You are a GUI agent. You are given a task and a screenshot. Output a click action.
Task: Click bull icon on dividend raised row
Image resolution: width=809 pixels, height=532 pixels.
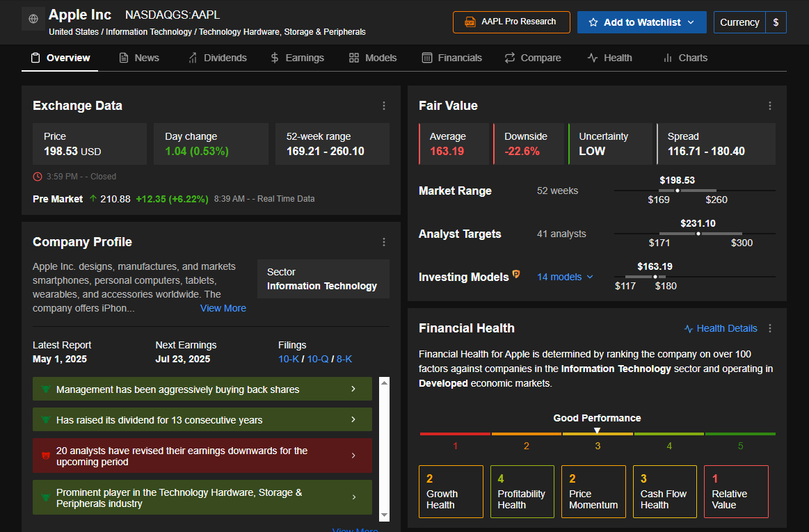click(45, 419)
